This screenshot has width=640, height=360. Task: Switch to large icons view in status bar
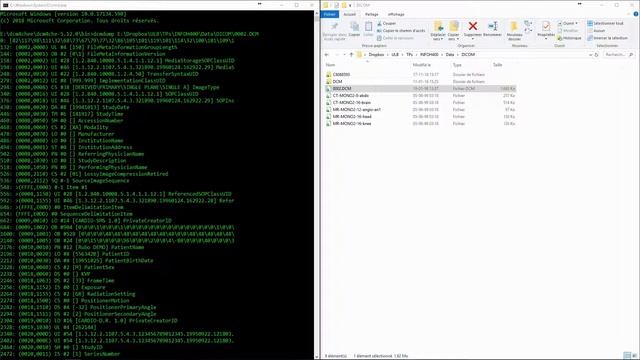634,356
